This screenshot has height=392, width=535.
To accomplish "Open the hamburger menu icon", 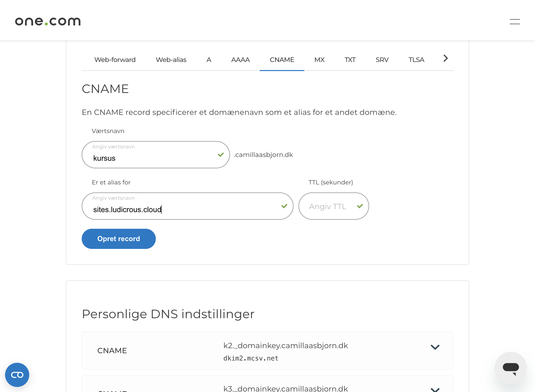I will click(x=515, y=22).
